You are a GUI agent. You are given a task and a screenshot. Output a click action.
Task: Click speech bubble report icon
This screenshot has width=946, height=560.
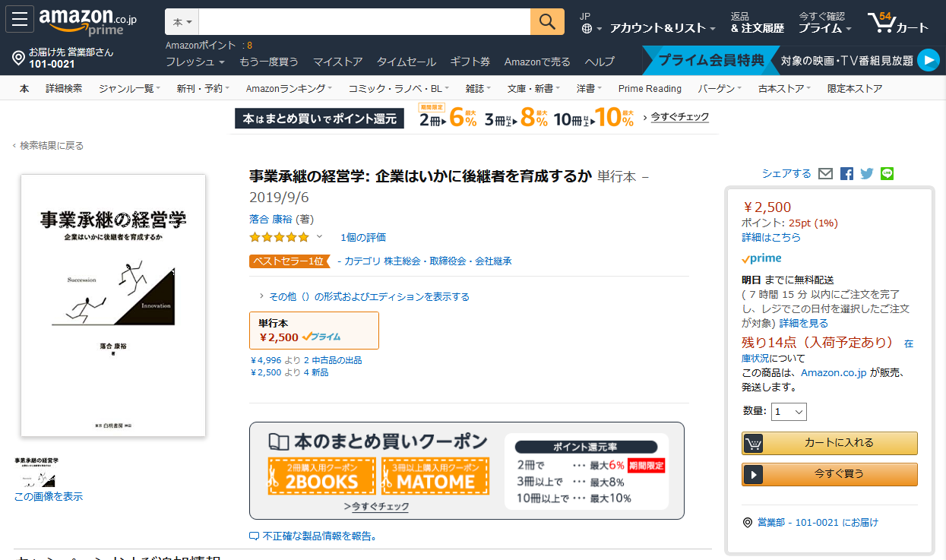(x=255, y=536)
